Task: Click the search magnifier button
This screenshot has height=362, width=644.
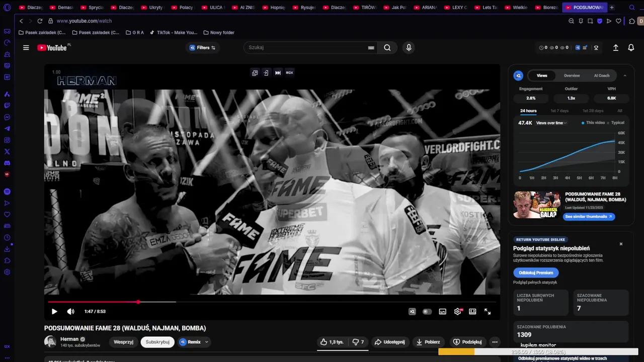Action: tap(387, 48)
